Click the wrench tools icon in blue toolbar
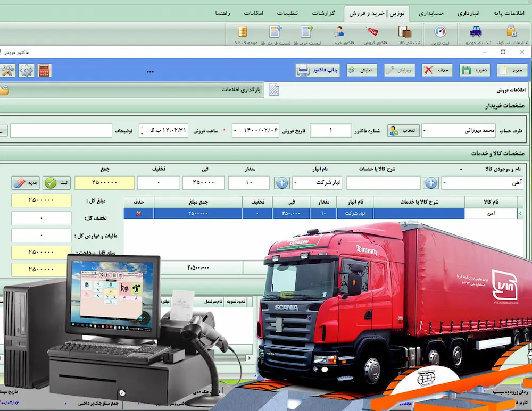 tap(7, 71)
